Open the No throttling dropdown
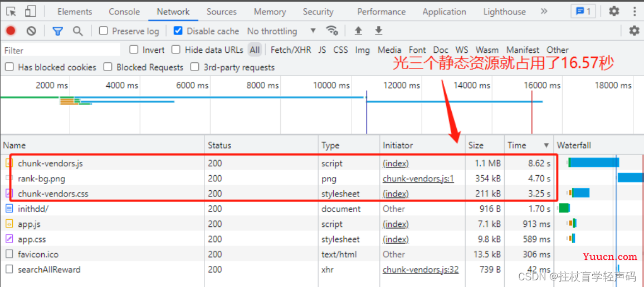 [282, 31]
